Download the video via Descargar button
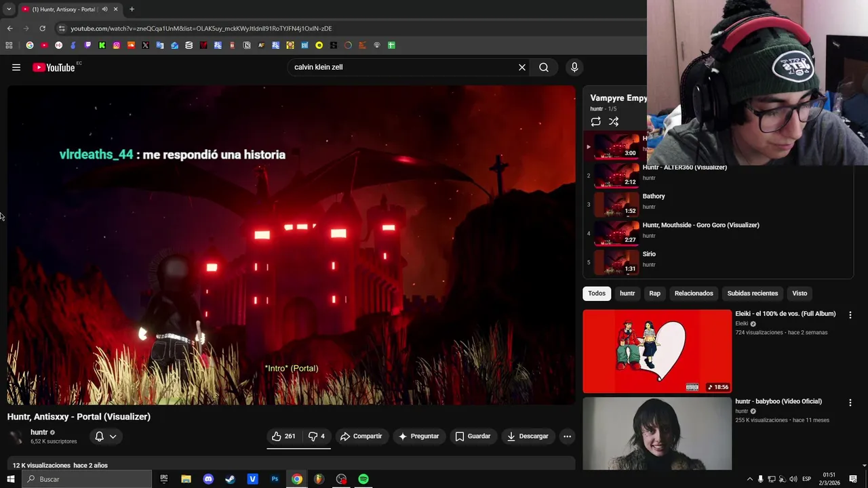The width and height of the screenshot is (868, 488). (528, 436)
